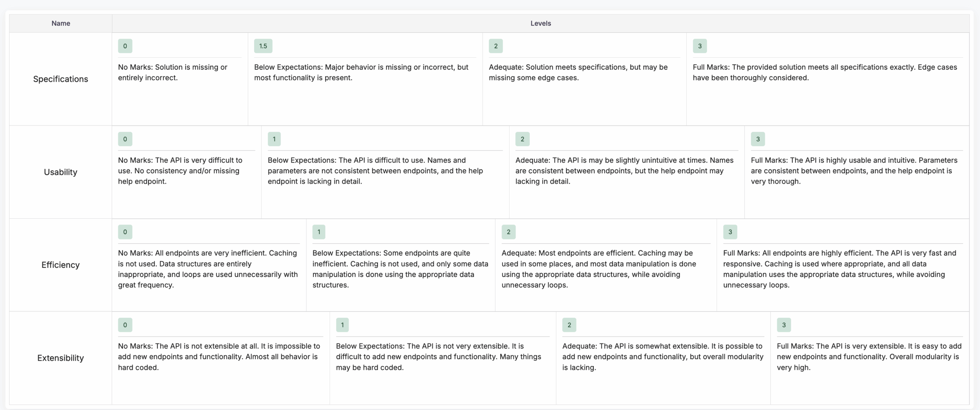
Task: Select the Specifications criterion name cell
Action: click(x=60, y=79)
